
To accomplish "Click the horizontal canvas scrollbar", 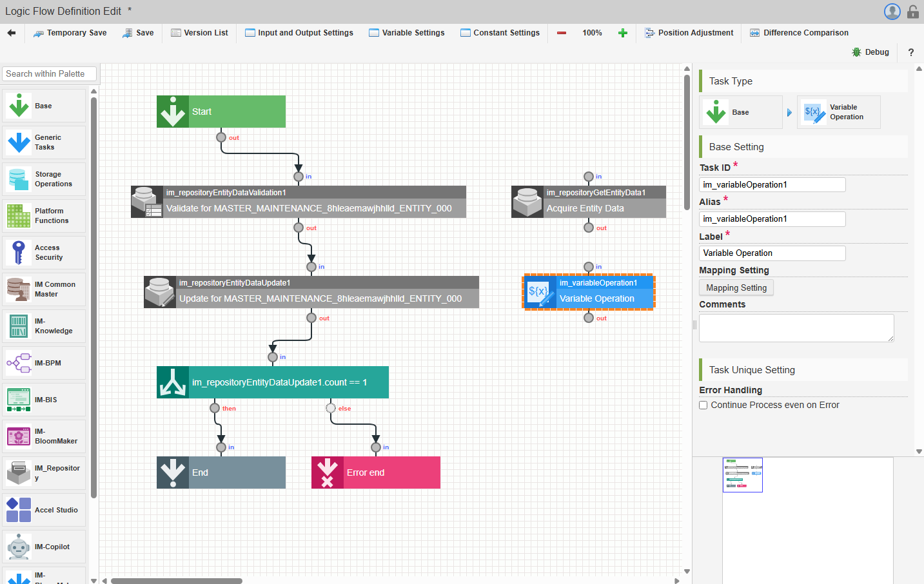I will coord(177,581).
